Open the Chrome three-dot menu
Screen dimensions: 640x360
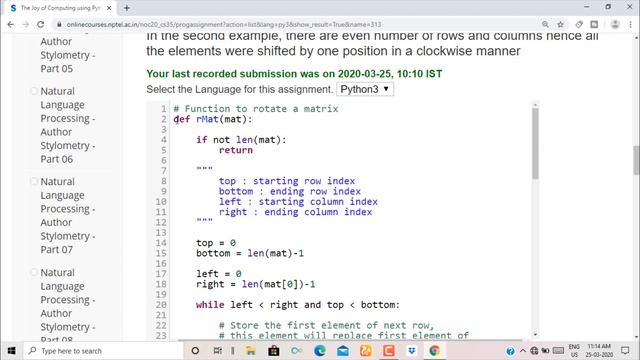point(630,24)
